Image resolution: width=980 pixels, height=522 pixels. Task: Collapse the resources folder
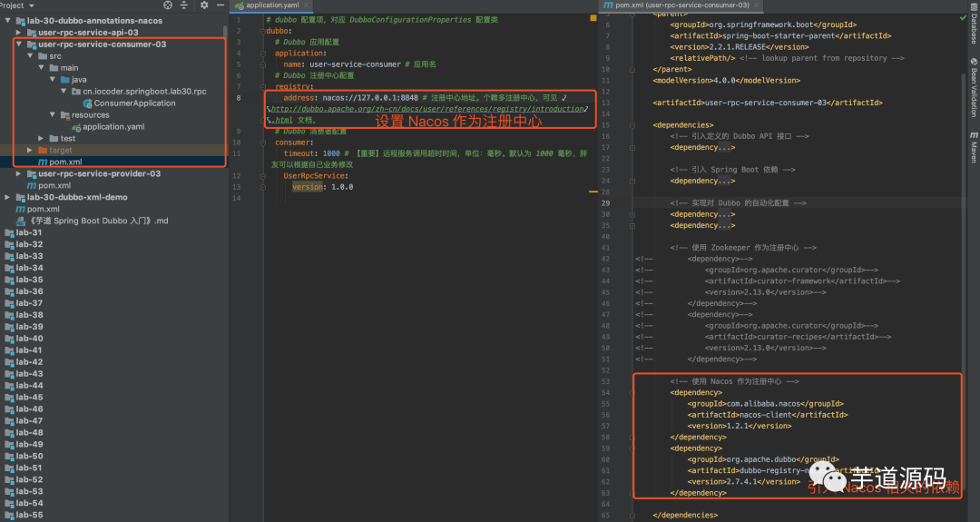click(x=53, y=115)
